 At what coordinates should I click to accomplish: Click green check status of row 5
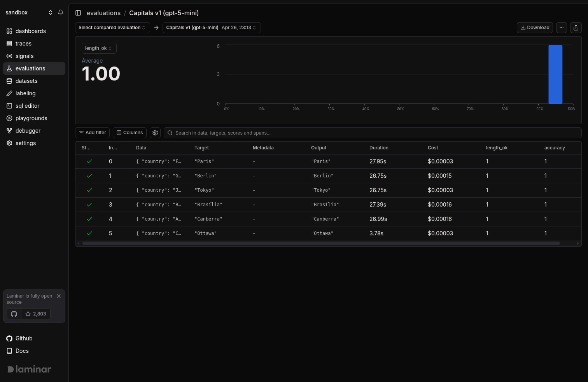[89, 233]
